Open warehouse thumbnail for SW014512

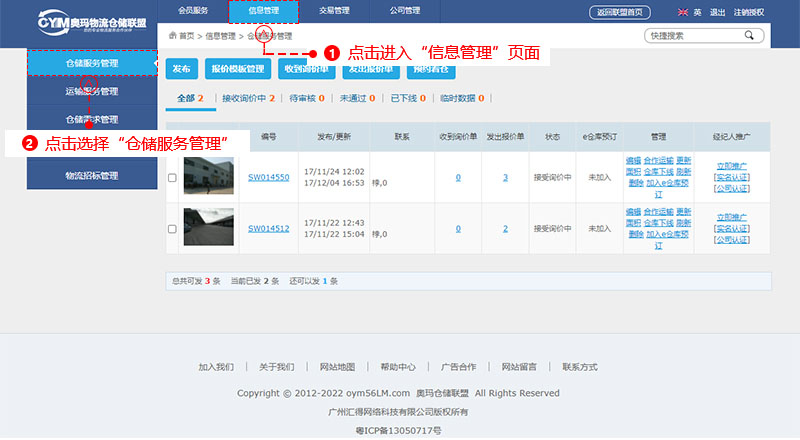click(x=208, y=228)
